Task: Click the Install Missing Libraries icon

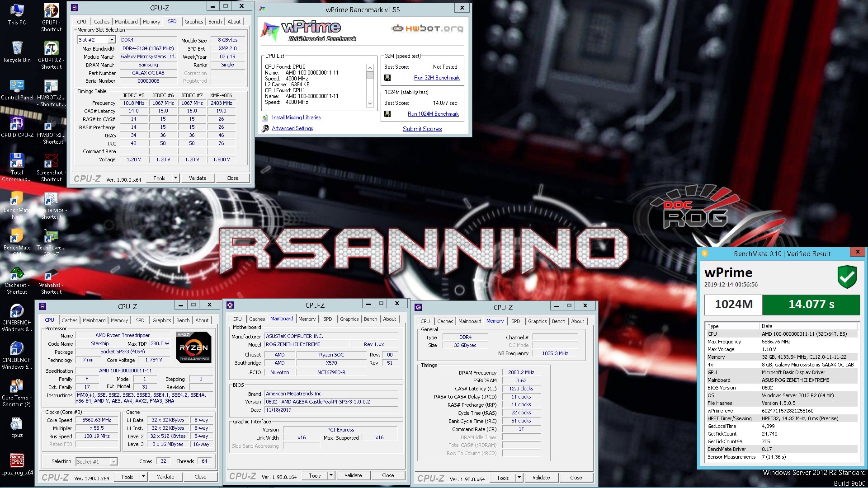Action: pos(265,117)
